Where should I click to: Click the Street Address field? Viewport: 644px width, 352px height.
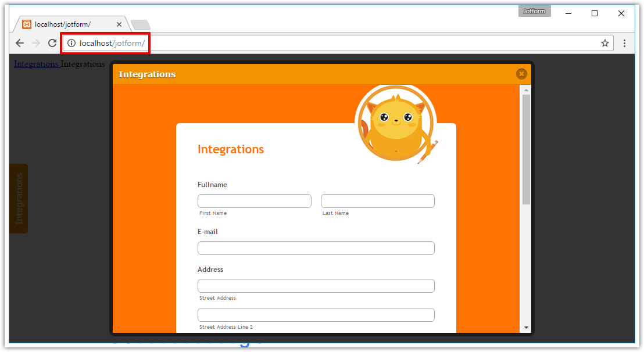pos(316,285)
